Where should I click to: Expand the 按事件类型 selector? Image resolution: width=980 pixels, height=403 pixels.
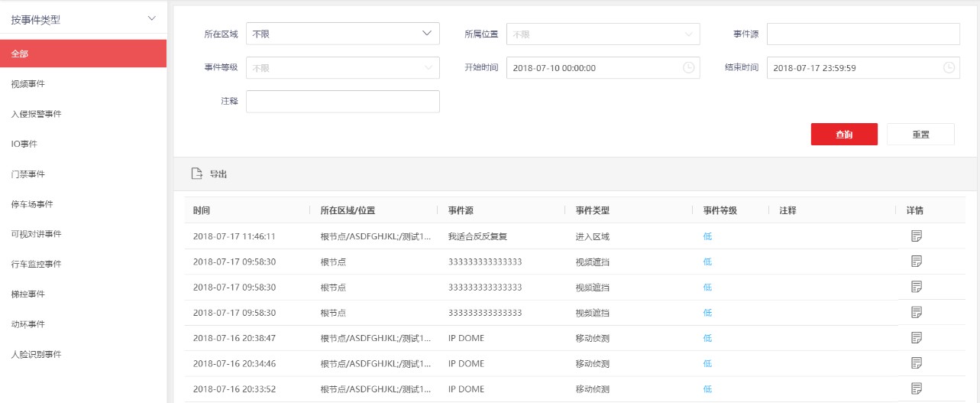coord(83,20)
